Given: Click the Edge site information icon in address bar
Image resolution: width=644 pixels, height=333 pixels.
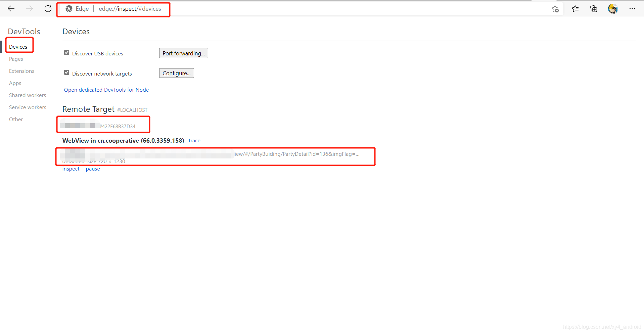Looking at the screenshot, I should 69,9.
